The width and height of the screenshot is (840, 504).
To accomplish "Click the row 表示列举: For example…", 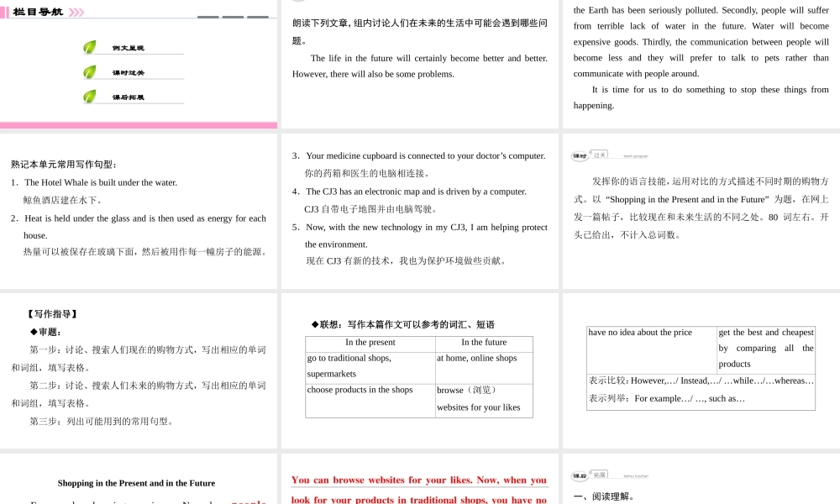I will (666, 398).
